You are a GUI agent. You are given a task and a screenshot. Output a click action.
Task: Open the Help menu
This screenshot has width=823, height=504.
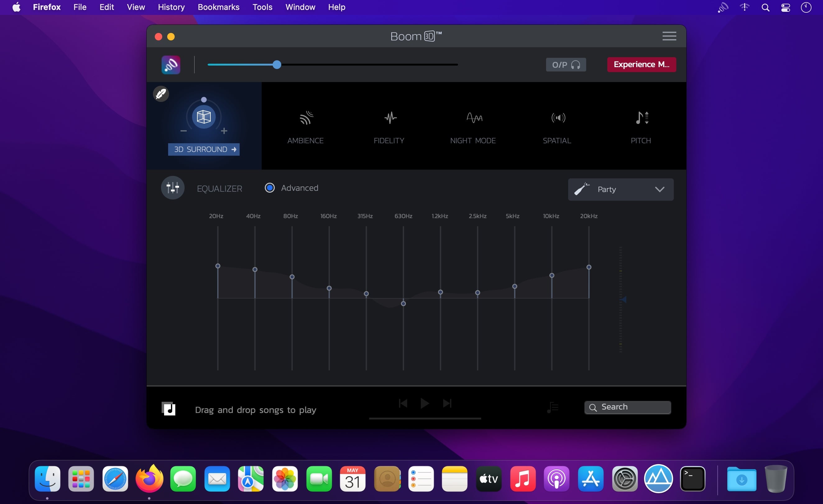336,7
